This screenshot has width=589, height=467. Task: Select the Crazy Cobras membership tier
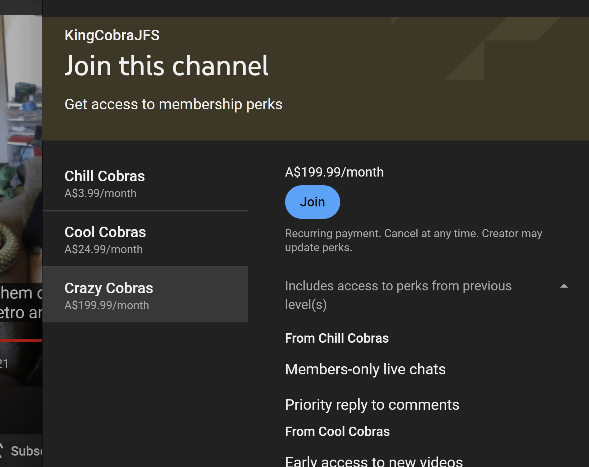click(x=145, y=294)
